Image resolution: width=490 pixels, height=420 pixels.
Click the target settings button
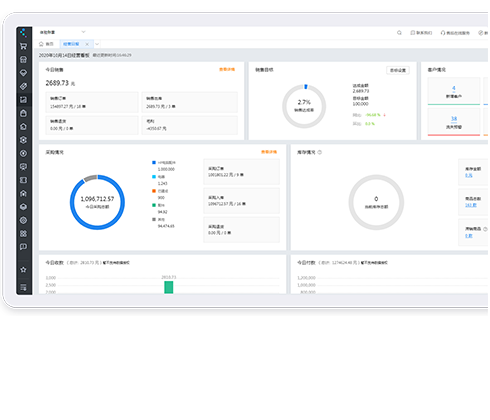point(398,70)
